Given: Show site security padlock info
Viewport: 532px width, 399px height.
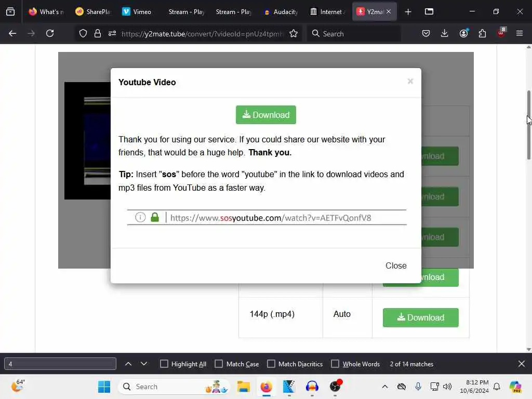Looking at the screenshot, I should [x=98, y=33].
